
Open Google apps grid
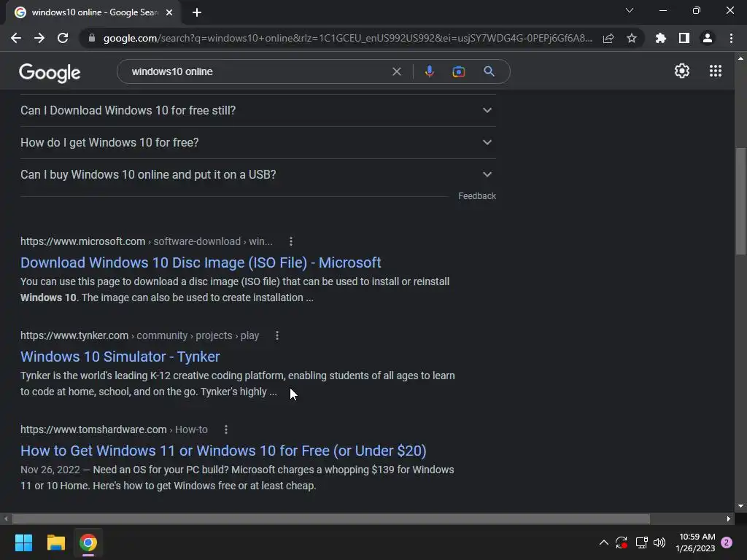pyautogui.click(x=716, y=71)
